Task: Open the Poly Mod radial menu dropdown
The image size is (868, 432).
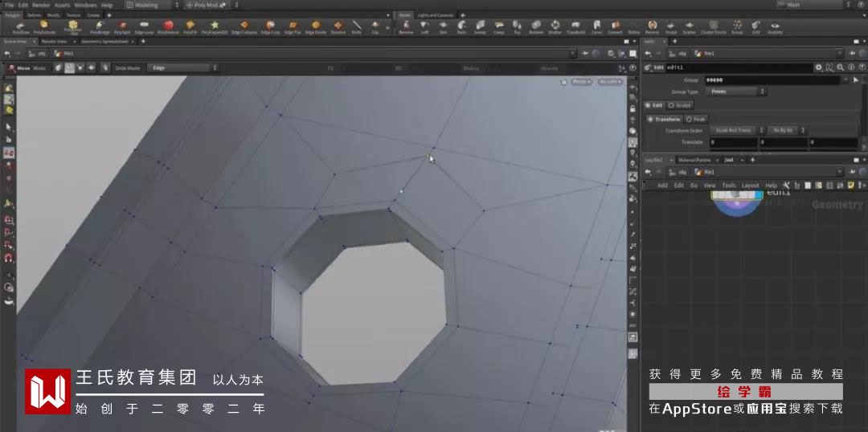Action: (x=212, y=5)
